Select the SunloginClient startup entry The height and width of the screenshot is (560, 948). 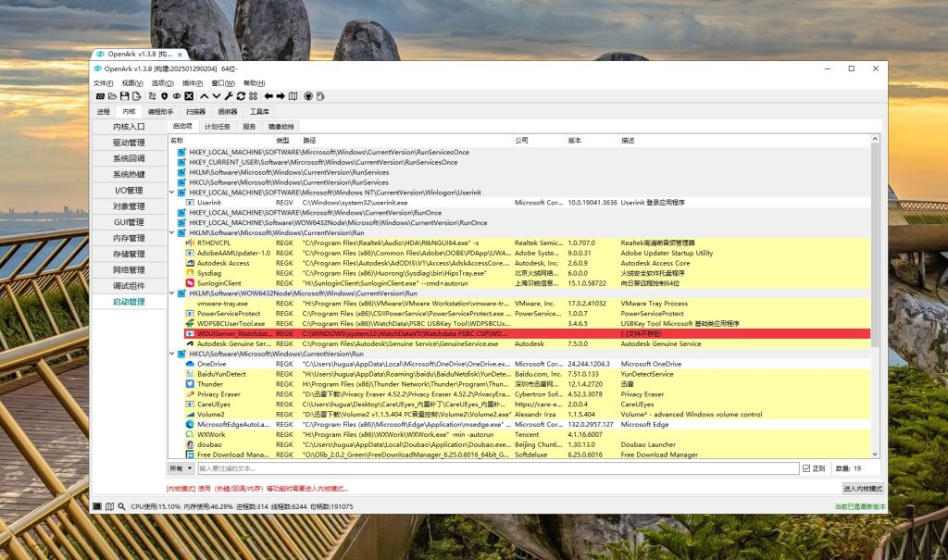coord(527,283)
